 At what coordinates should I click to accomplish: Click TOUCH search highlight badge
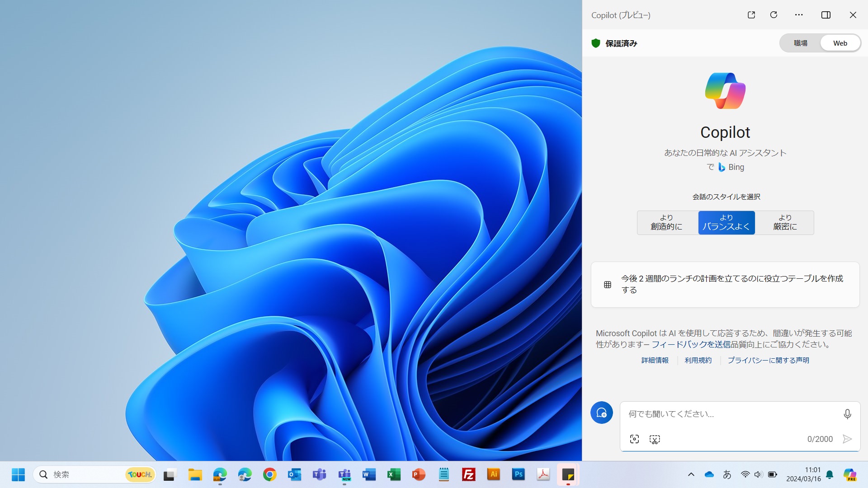tap(140, 474)
